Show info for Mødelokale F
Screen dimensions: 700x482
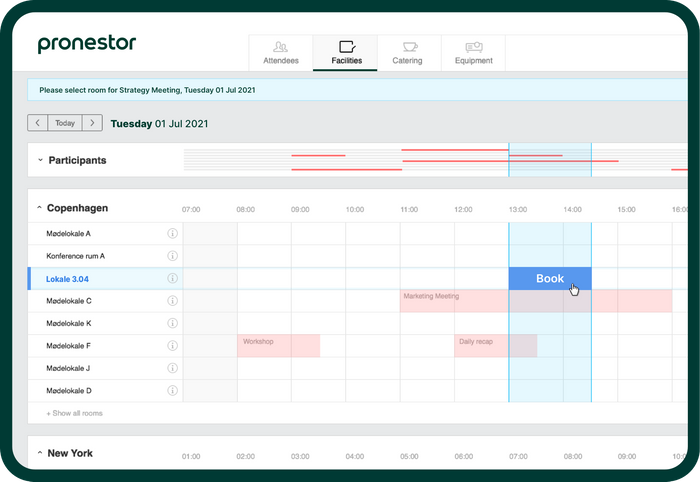click(172, 345)
